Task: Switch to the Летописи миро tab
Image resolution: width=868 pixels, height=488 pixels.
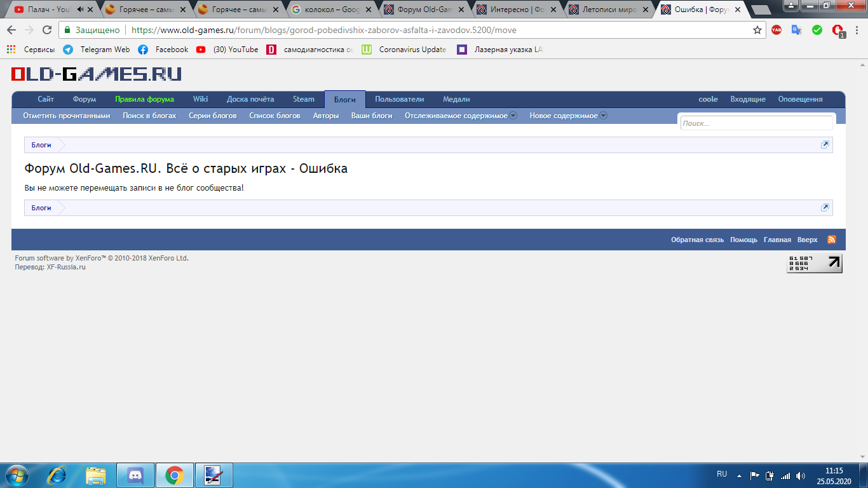Action: click(610, 10)
